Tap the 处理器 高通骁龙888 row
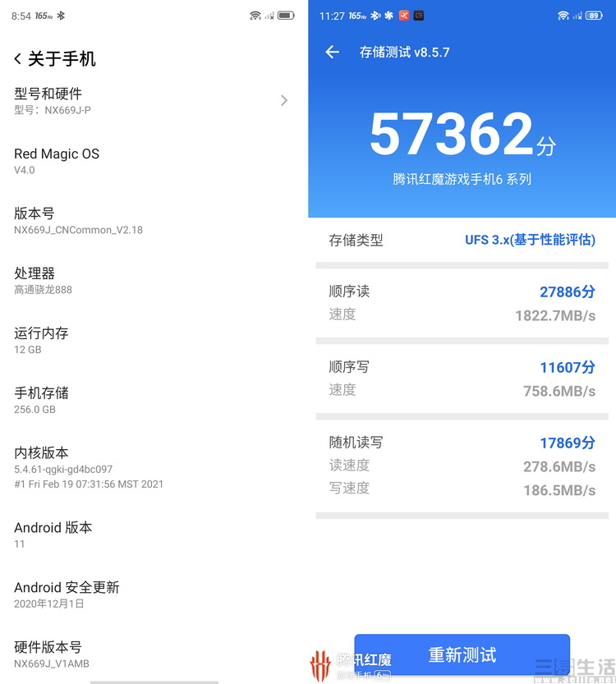616x684 pixels. pos(154,281)
